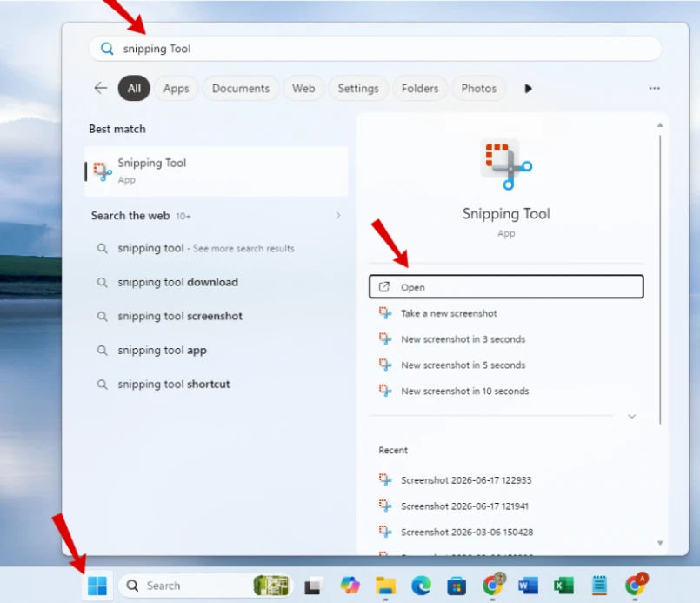Open recent Screenshot 2026-03-06 150428
Screen dimensions: 700x603
(x=506, y=532)
